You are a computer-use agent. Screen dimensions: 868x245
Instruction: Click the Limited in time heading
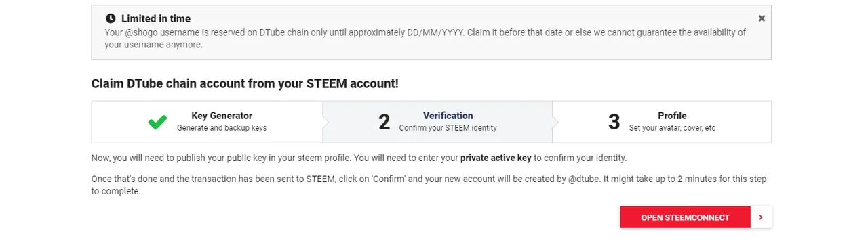(x=156, y=18)
